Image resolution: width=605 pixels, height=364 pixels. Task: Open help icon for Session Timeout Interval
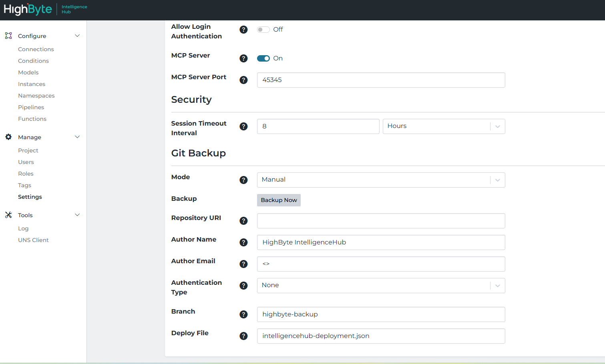click(243, 126)
